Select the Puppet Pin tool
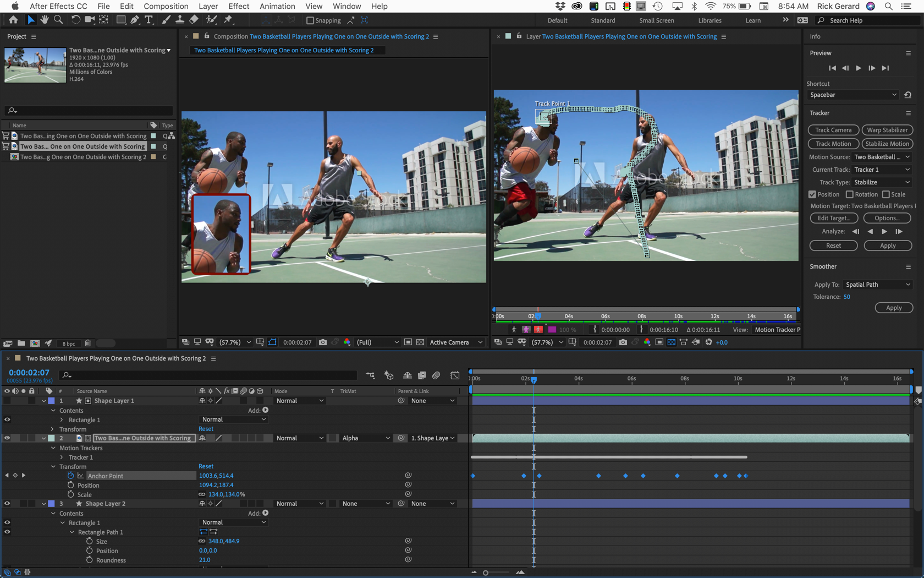This screenshot has height=578, width=924. [228, 20]
